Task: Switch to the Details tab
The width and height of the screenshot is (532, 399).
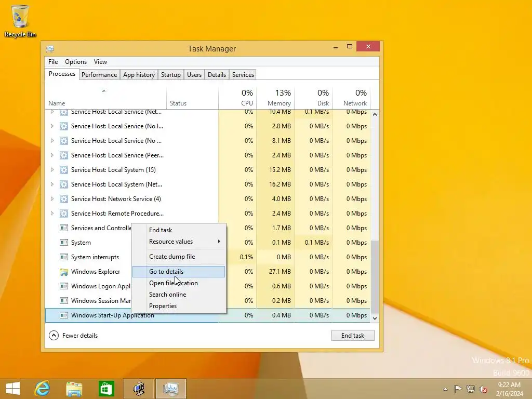Action: 217,75
